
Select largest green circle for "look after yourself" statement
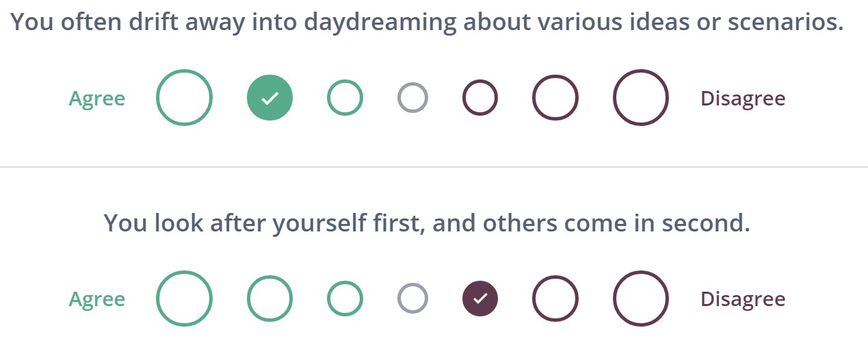[x=184, y=299]
